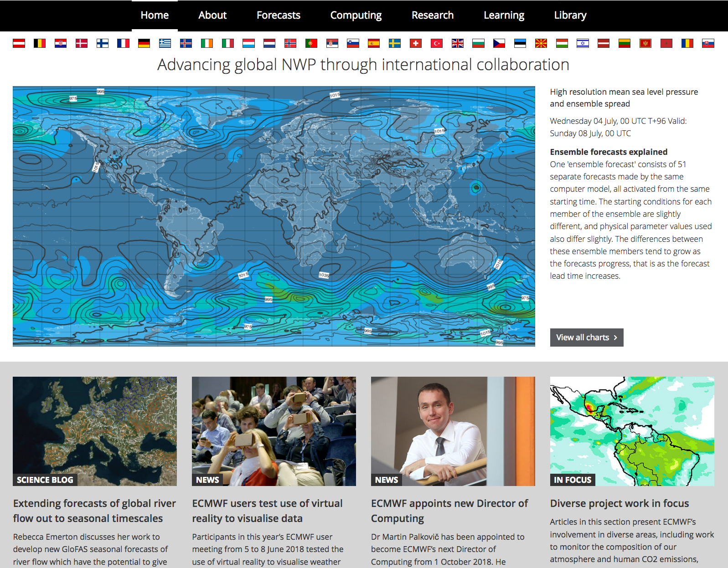Click the United Kingdom flag
728x568 pixels.
458,43
